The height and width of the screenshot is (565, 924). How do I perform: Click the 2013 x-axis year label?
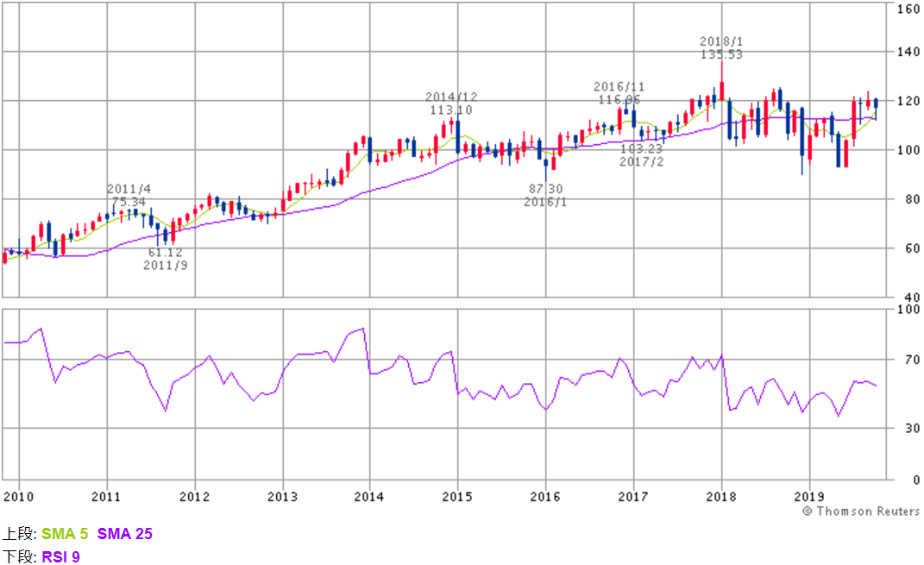click(x=282, y=497)
